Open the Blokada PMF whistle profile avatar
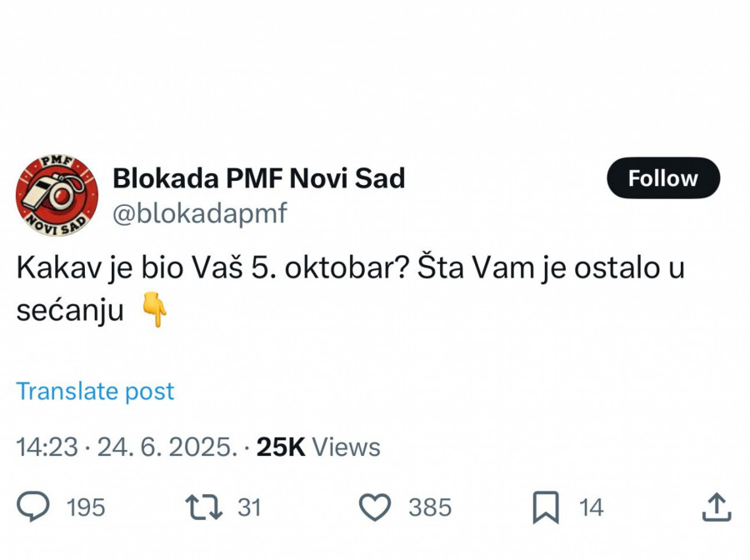Viewport: 750px width, 560px height. [x=57, y=195]
